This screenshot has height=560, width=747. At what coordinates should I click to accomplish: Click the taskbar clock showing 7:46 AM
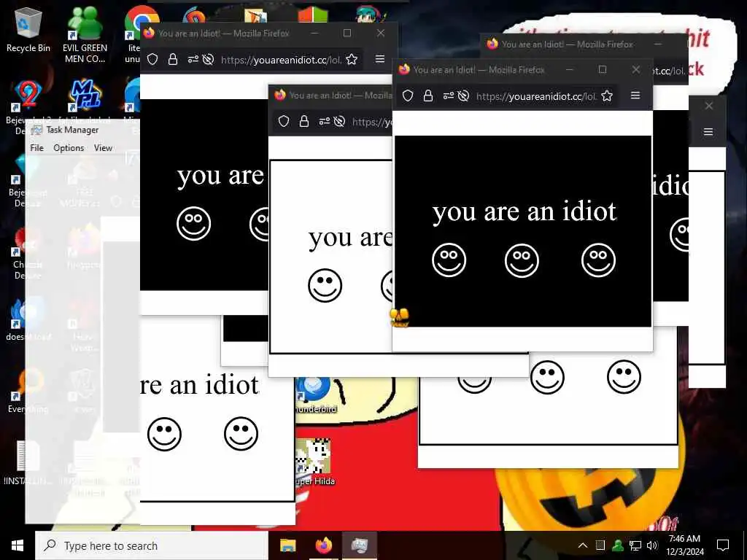pos(684,545)
